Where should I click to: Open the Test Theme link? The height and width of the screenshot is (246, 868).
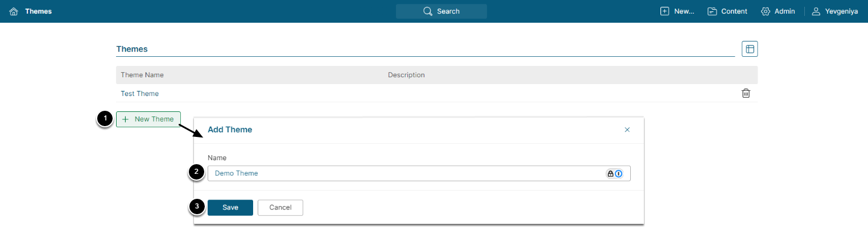coord(140,93)
